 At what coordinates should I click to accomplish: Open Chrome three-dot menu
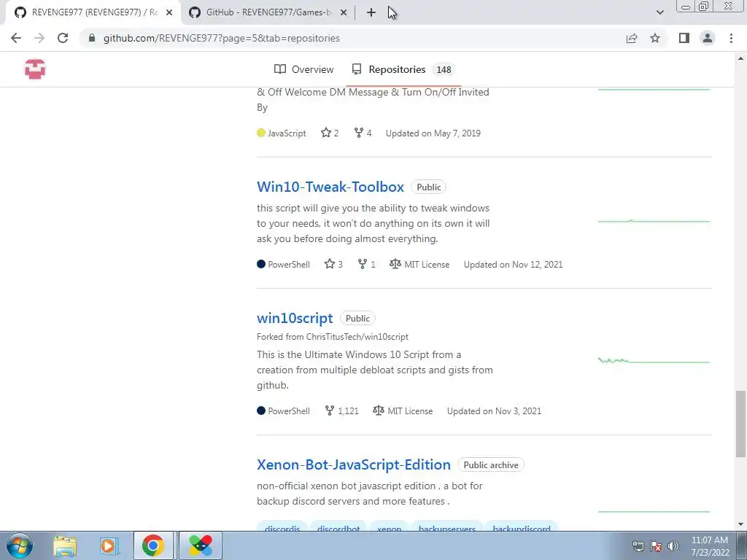tap(731, 38)
